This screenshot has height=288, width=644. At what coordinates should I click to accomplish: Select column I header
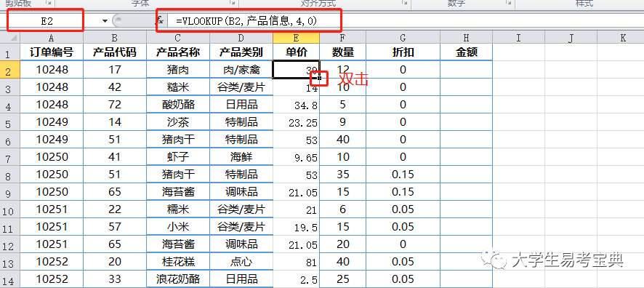[518, 38]
